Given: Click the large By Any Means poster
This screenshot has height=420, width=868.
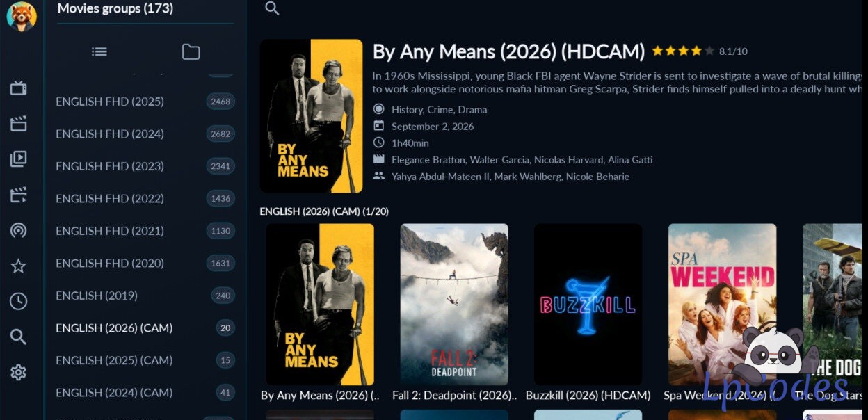Looking at the screenshot, I should tap(311, 116).
